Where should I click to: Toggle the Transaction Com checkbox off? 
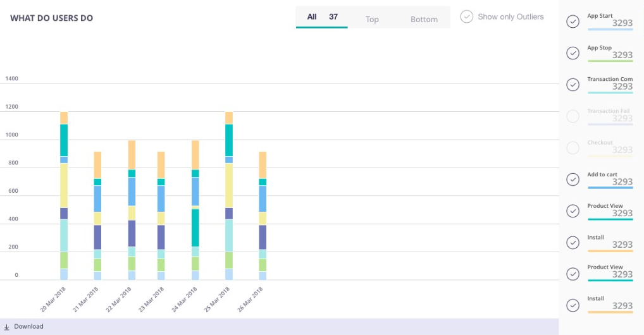[573, 85]
